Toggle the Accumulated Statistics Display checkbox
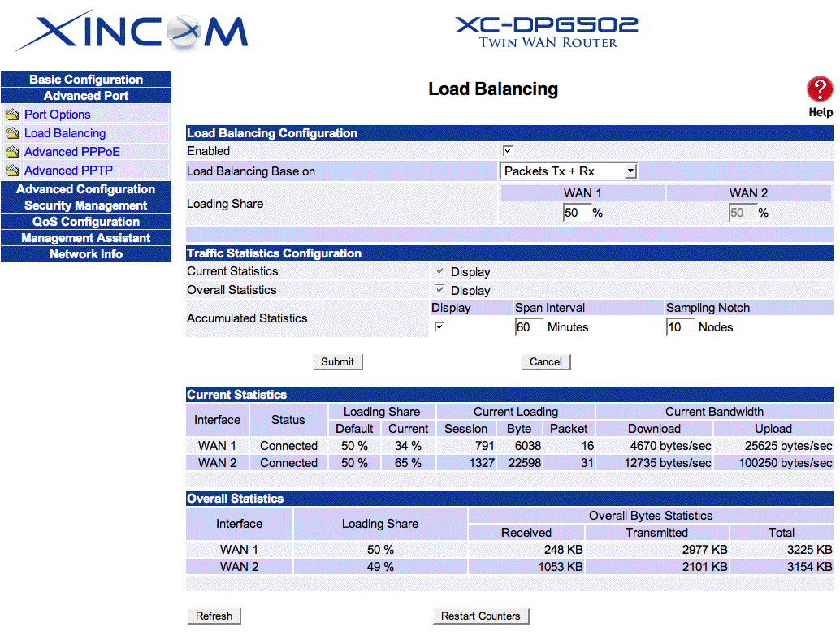The image size is (840, 640). (x=439, y=326)
